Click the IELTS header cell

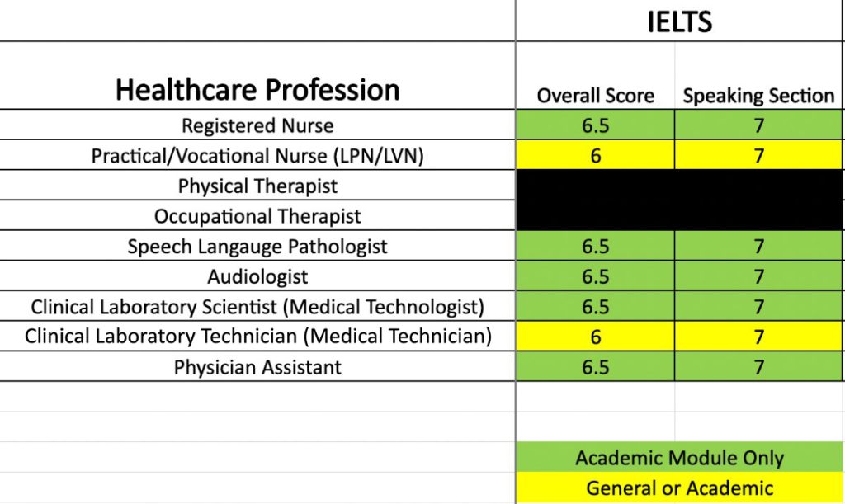click(679, 21)
